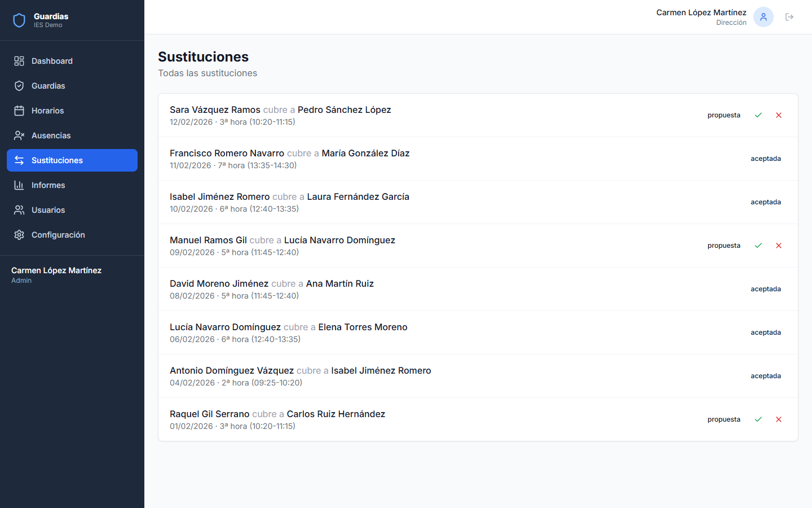The width and height of the screenshot is (812, 508).
Task: Click the propuesta status on first row
Action: tap(723, 115)
